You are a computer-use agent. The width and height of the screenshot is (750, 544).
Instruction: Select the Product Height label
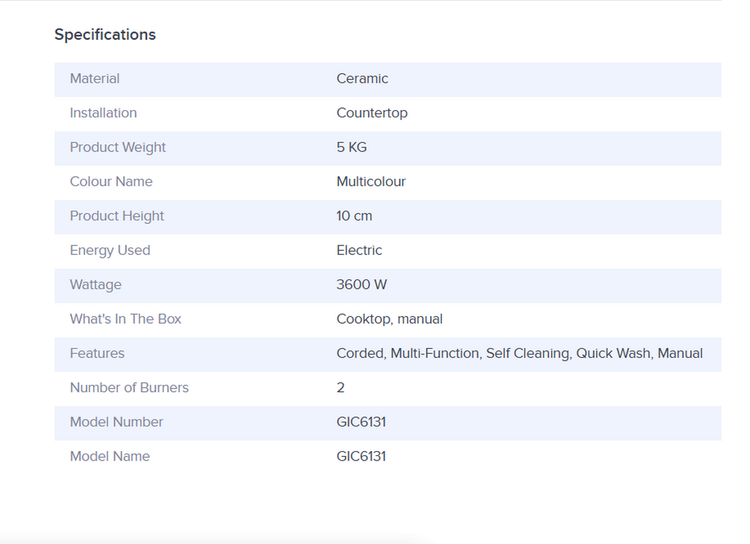(x=117, y=216)
